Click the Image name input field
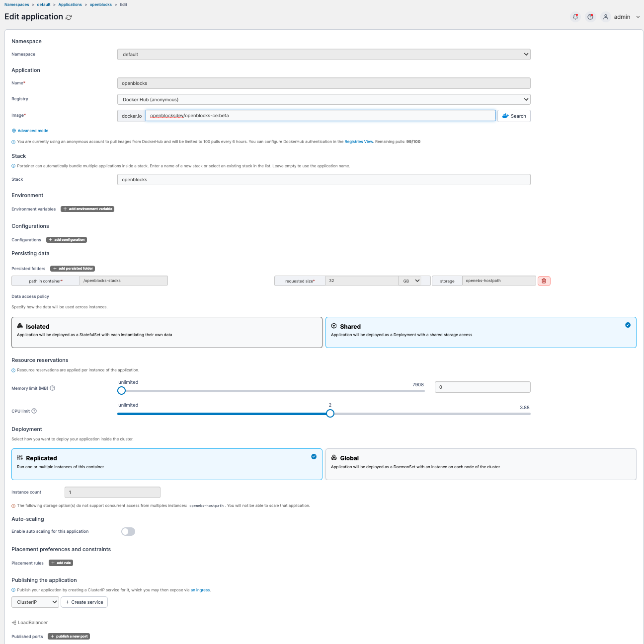The height and width of the screenshot is (644, 644). pyautogui.click(x=321, y=116)
